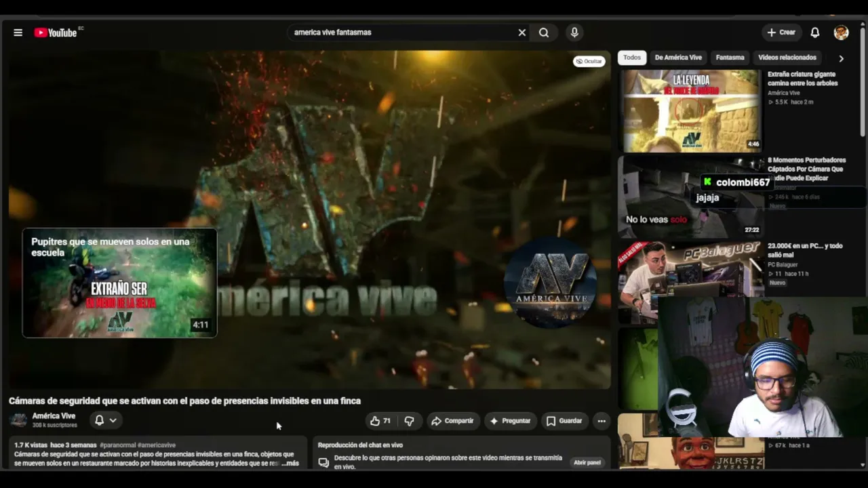868x488 pixels.
Task: Open the América Vive channel name below the video
Action: (54, 416)
